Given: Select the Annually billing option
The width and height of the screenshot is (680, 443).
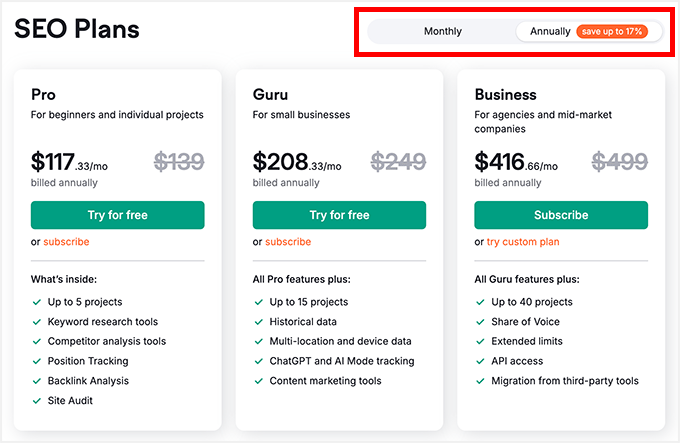Looking at the screenshot, I should tap(550, 31).
